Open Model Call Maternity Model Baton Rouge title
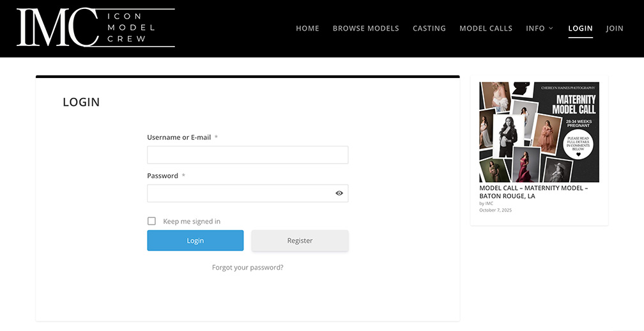 point(533,192)
